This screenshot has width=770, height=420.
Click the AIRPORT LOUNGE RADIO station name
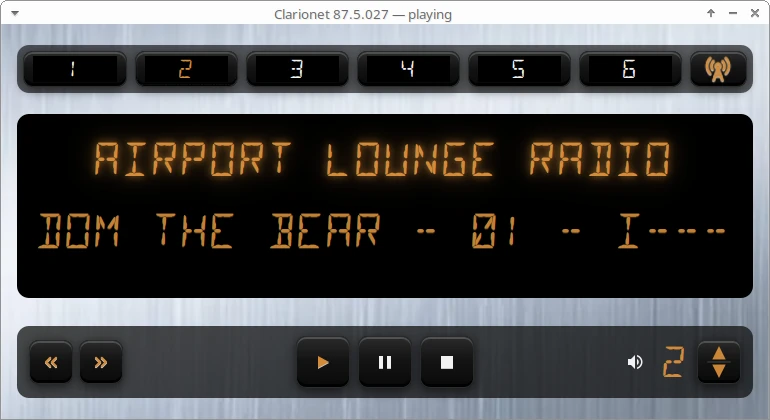click(x=382, y=159)
